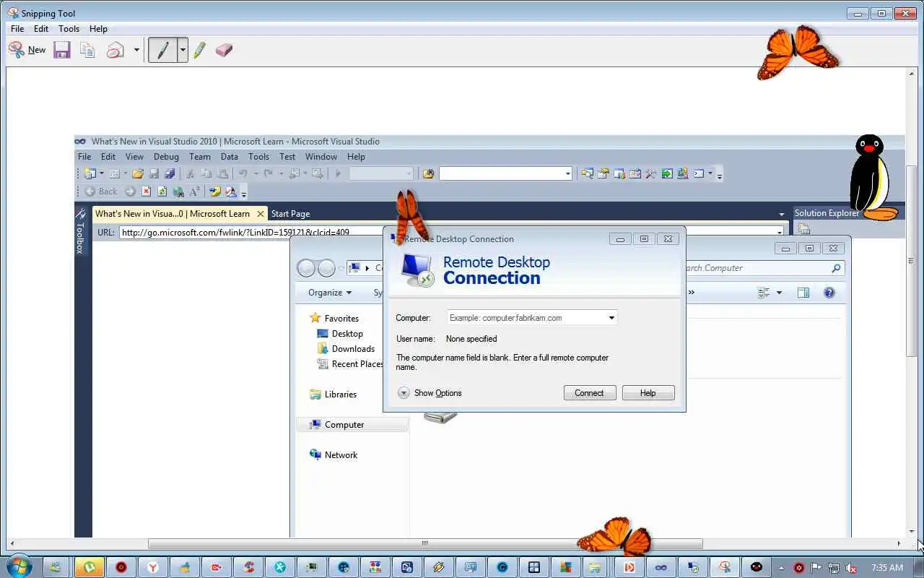Toggle the Explorer preview pane icon
Image resolution: width=924 pixels, height=578 pixels.
[x=803, y=293]
